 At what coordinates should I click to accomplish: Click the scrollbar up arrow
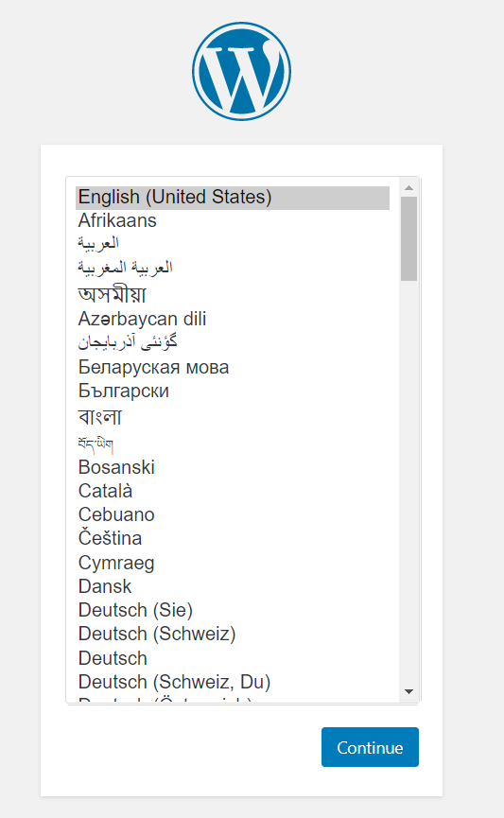click(x=409, y=187)
